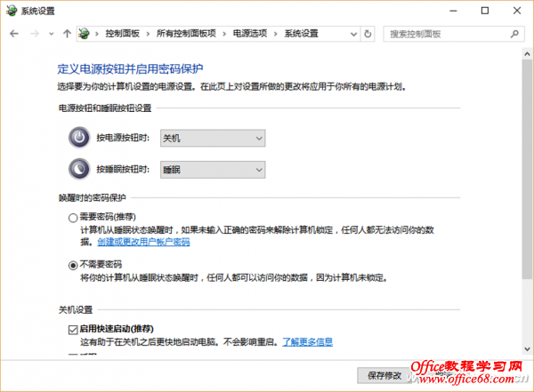Click the vertical scrollbar thumb
Screen dimensions: 534x392
(527, 170)
